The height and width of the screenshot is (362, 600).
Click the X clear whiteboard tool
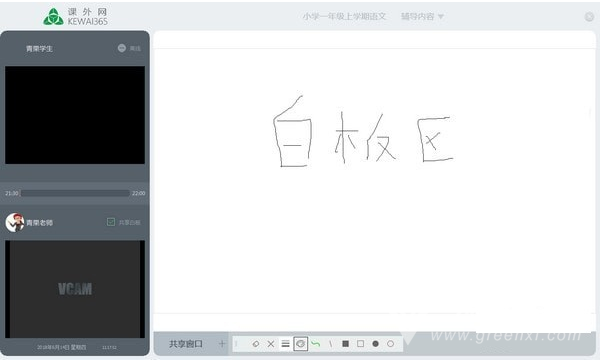point(271,344)
